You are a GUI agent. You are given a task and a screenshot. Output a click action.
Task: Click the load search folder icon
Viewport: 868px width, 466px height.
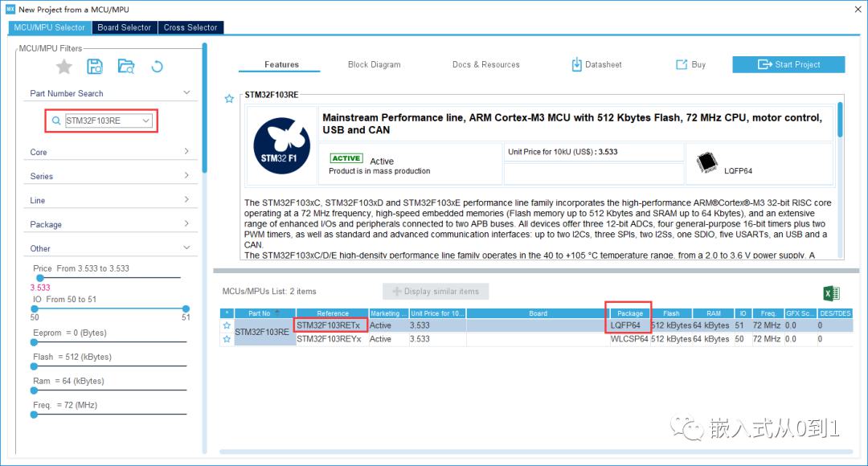(126, 67)
